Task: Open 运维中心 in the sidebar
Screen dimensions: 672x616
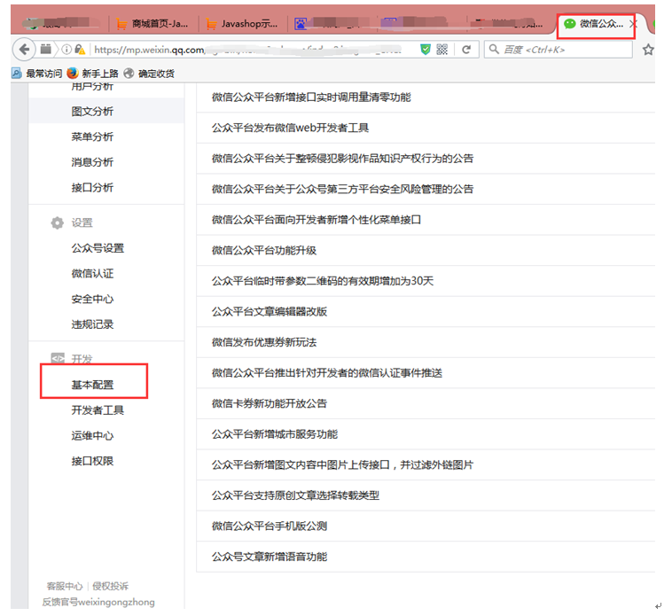Action: click(x=92, y=436)
